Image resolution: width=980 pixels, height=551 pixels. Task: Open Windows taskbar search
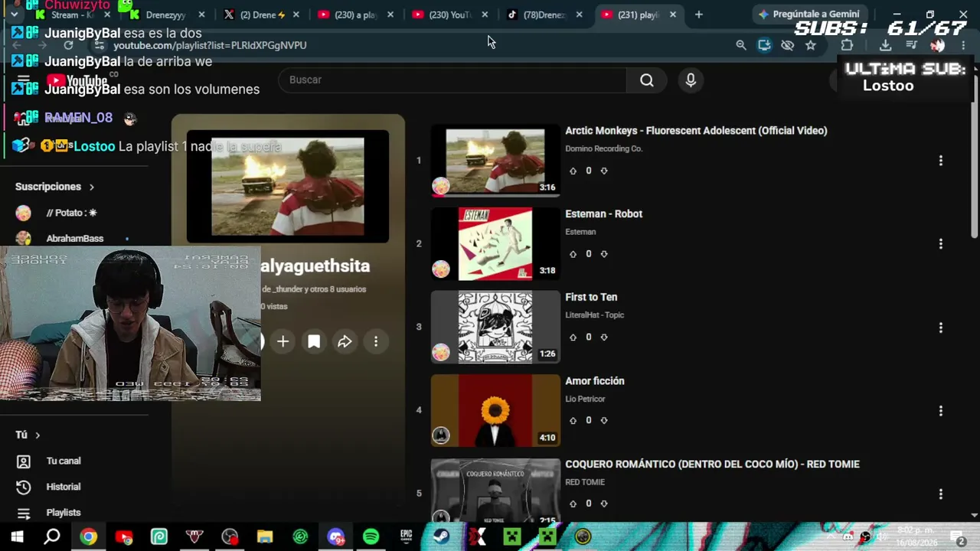(52, 536)
